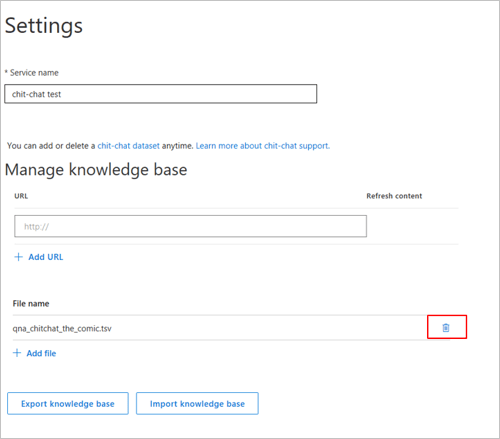The height and width of the screenshot is (439, 500).
Task: Click the File name column header
Action: coord(31,304)
